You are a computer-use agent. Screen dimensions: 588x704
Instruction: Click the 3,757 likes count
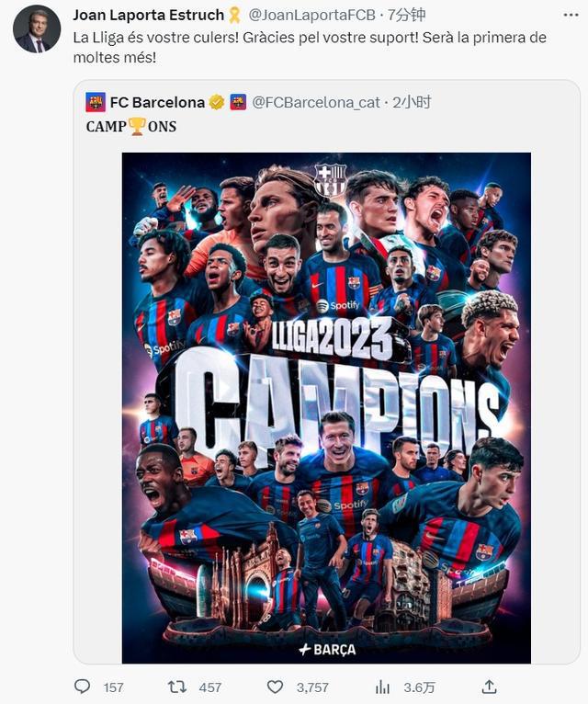pyautogui.click(x=312, y=687)
